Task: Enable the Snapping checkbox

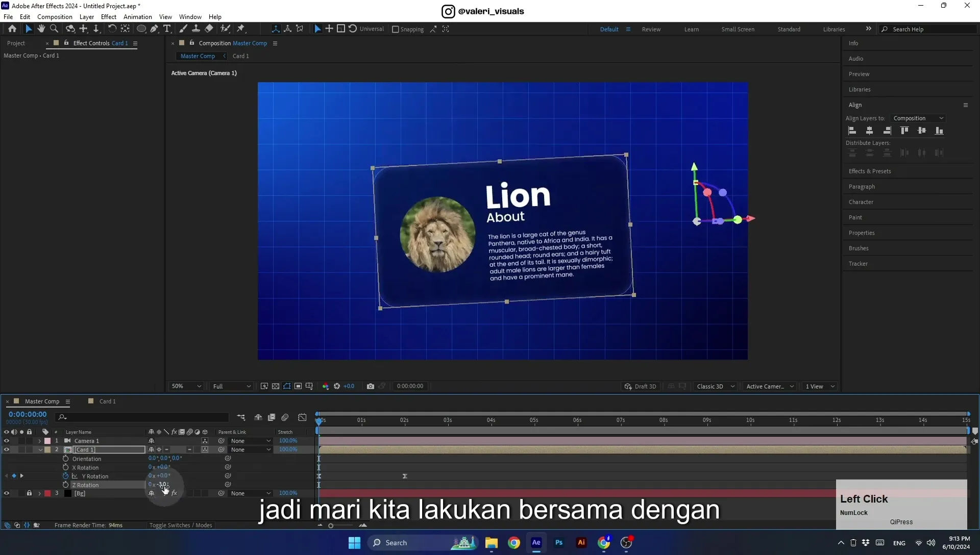Action: [395, 29]
